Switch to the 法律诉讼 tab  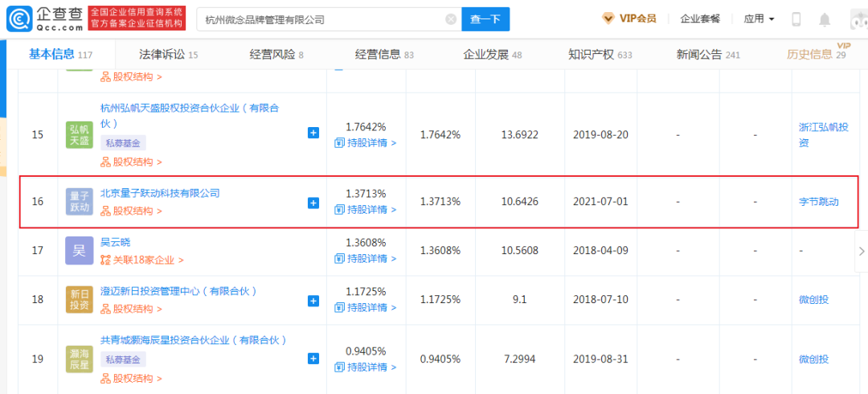[x=168, y=55]
